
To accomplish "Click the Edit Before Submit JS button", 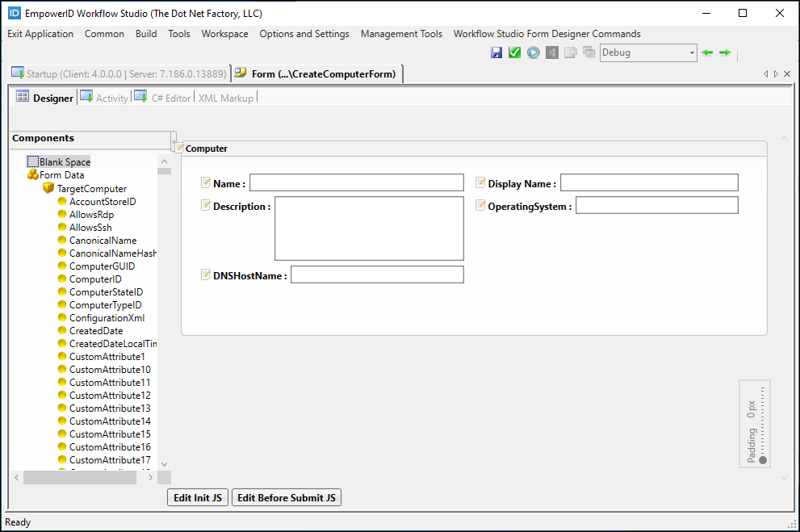I will (287, 498).
